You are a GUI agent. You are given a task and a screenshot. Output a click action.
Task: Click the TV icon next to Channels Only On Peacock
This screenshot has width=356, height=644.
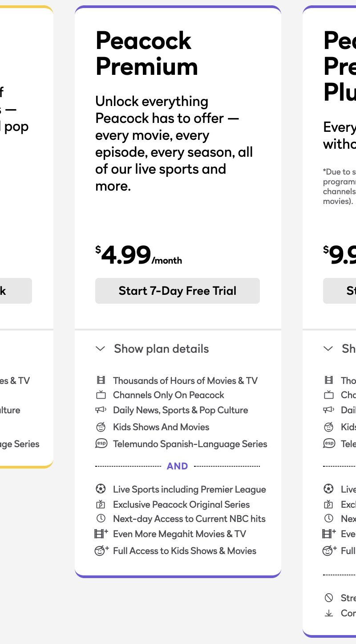[101, 395]
